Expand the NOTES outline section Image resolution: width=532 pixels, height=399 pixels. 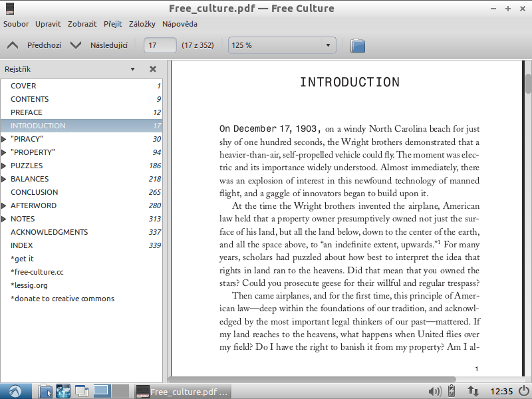[5, 219]
